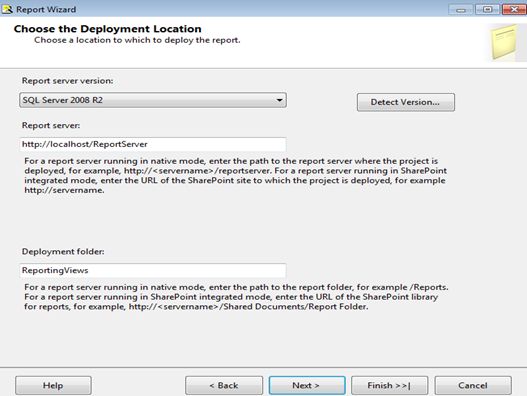Click the Report server URL field
This screenshot has height=396, width=527.
point(153,144)
